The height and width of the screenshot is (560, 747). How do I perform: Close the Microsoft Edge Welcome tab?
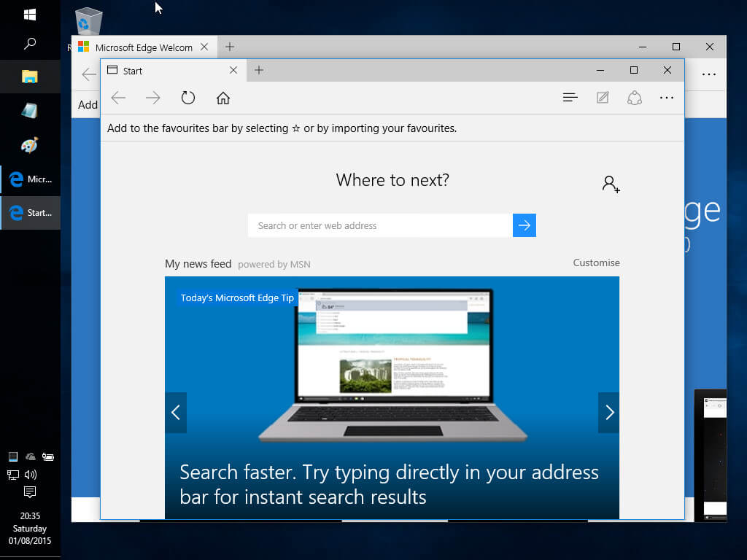pyautogui.click(x=204, y=47)
